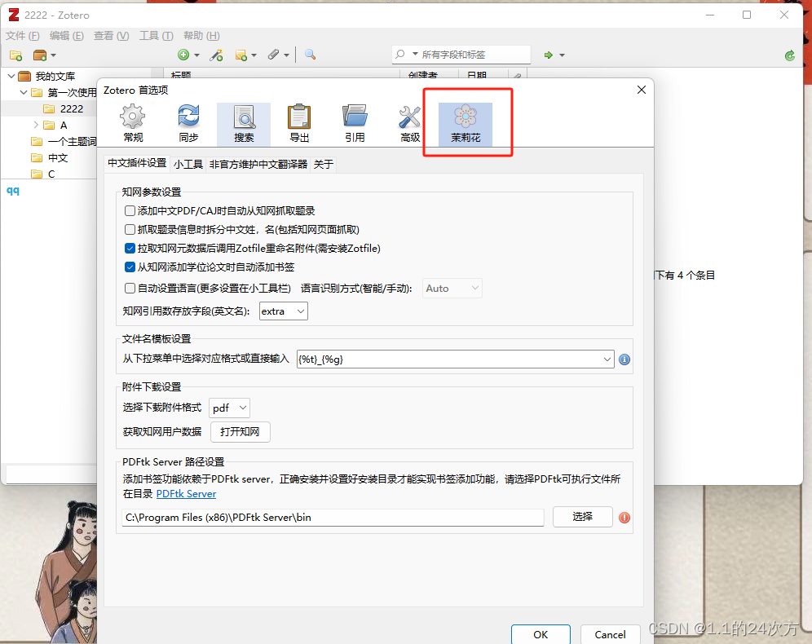812x644 pixels.
Task: Open the Auto language detection dropdown
Action: pyautogui.click(x=452, y=289)
